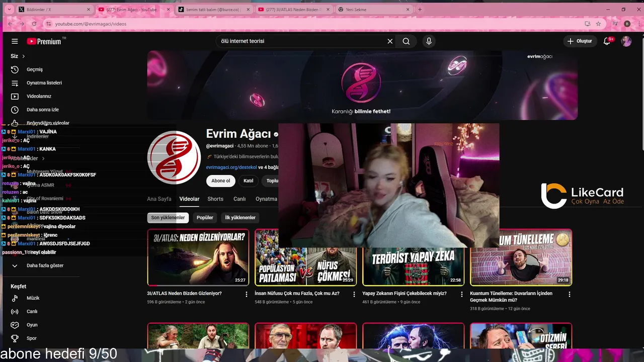The image size is (644, 362).
Task: Open Videolarınız in the sidebar
Action: (x=39, y=96)
